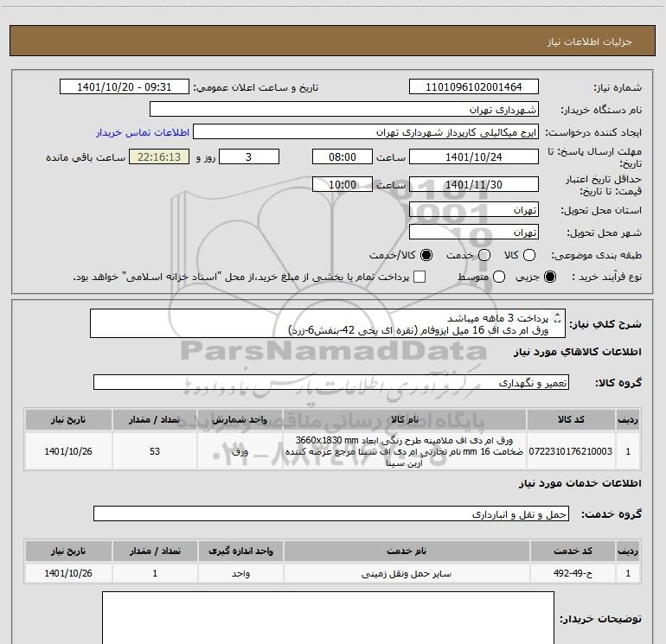
Task: Click the استان محل تحویل field
Action: (474, 209)
